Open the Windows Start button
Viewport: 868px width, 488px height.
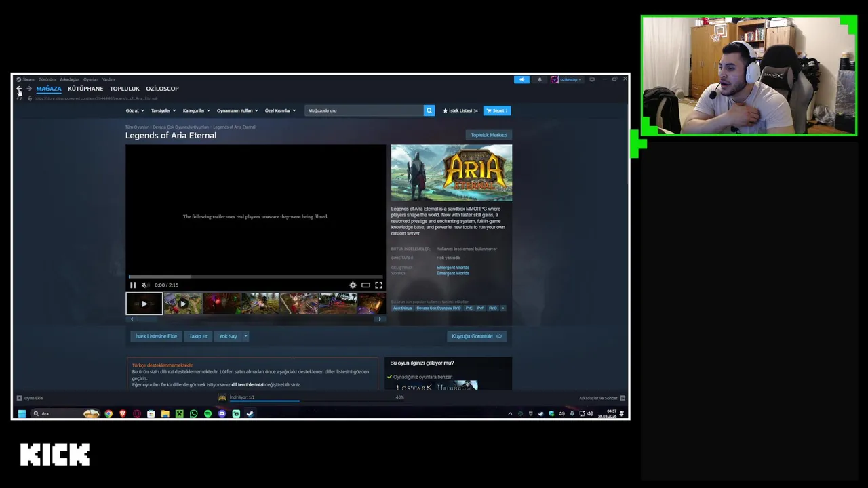22,413
